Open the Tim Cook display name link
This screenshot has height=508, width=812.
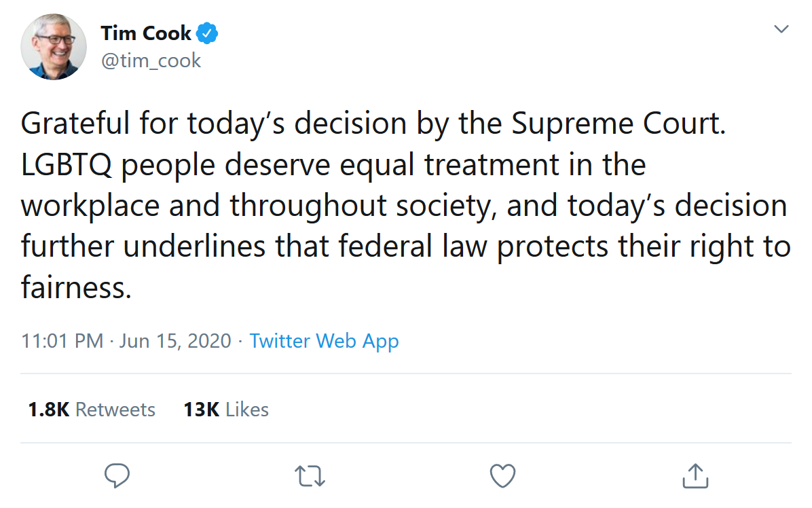coord(146,32)
